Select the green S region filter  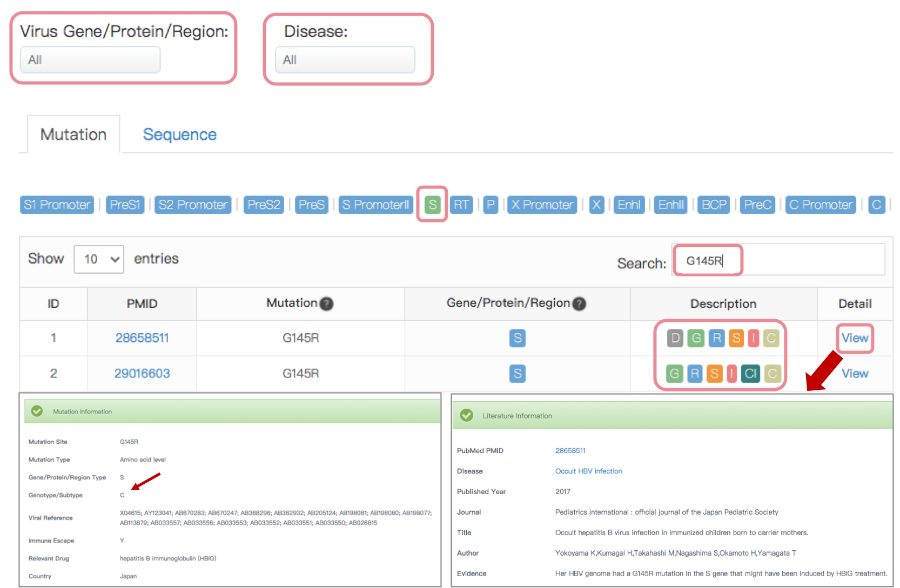[x=432, y=205]
